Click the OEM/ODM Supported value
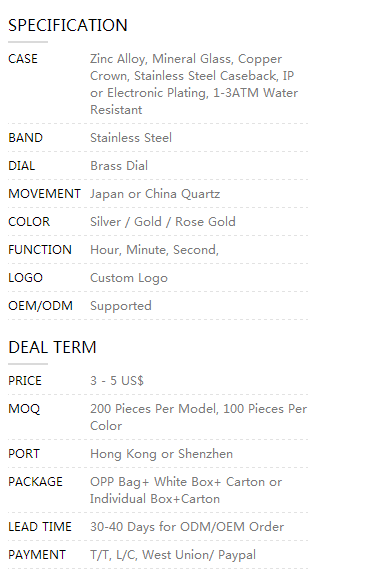The height and width of the screenshot is (579, 390). click(121, 306)
